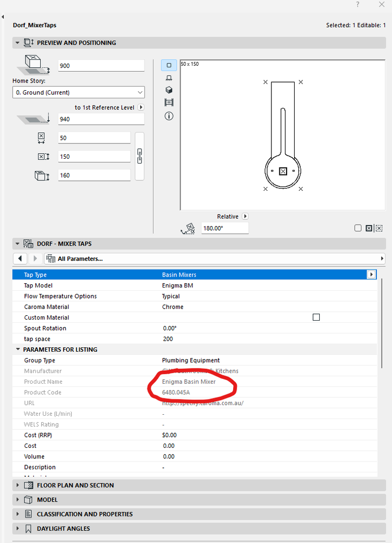This screenshot has width=392, height=543.
Task: Click the Product Code value 6480.045A
Action: click(176, 392)
